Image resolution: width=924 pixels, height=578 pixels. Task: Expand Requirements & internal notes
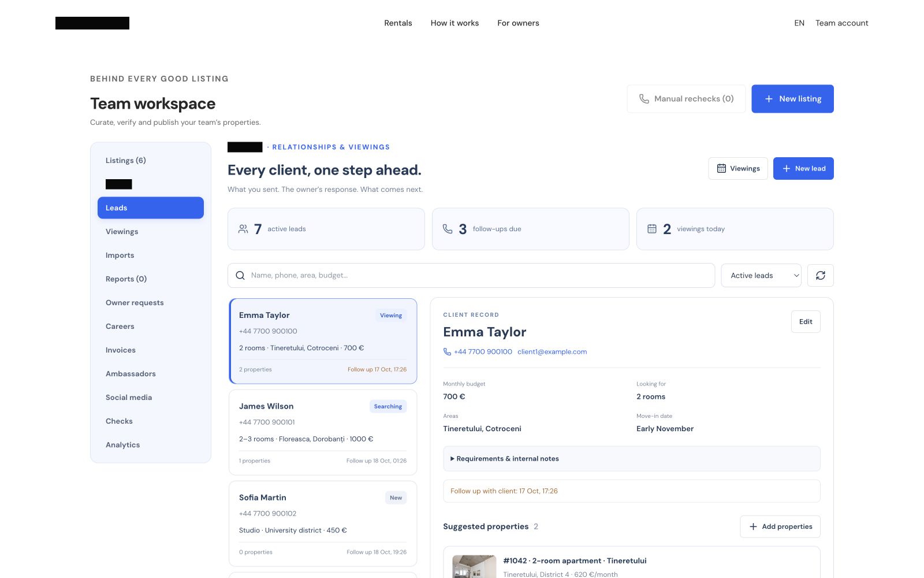click(631, 459)
